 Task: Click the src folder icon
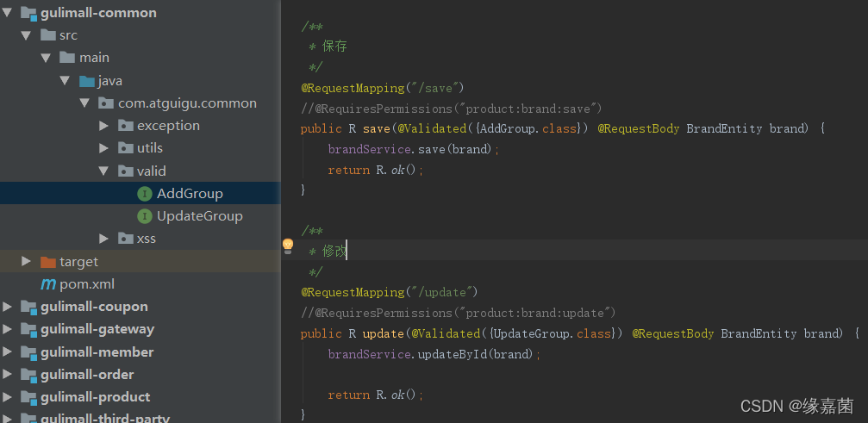click(48, 35)
